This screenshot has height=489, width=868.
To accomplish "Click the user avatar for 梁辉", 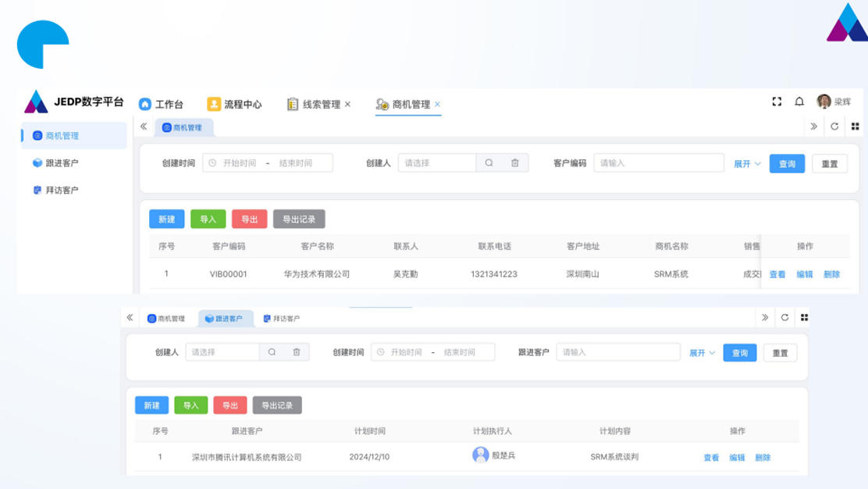I will pyautogui.click(x=824, y=102).
